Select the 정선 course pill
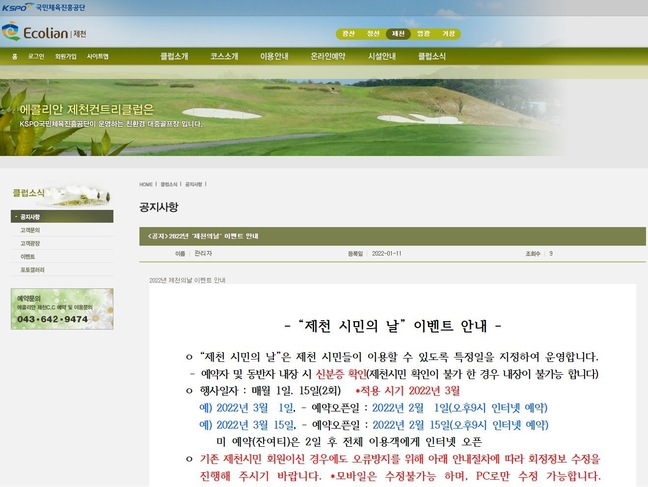The image size is (648, 487). (373, 33)
